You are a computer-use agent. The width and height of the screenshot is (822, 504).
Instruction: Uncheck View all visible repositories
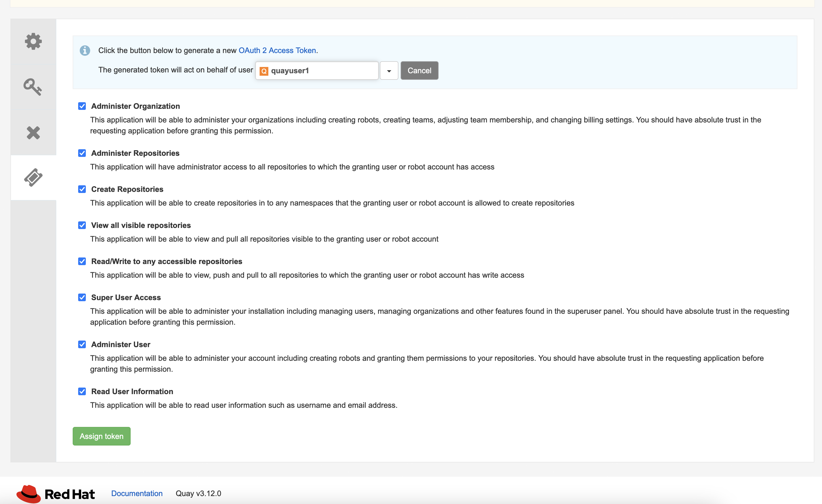(82, 225)
